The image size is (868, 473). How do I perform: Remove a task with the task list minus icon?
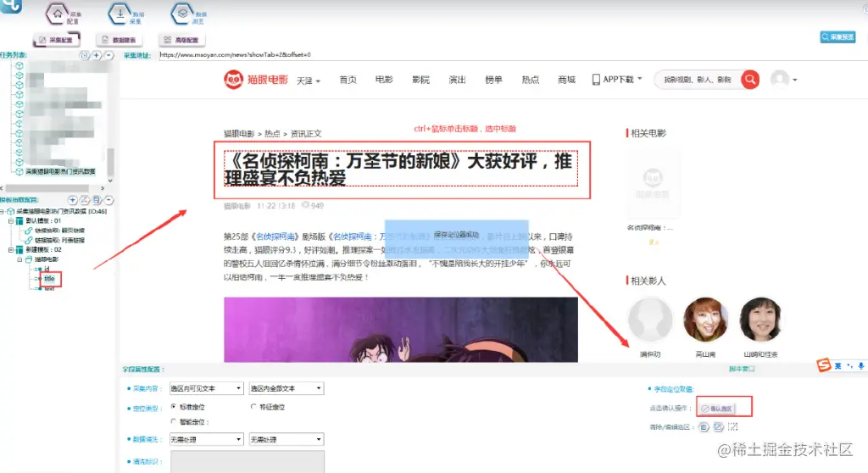tap(108, 55)
